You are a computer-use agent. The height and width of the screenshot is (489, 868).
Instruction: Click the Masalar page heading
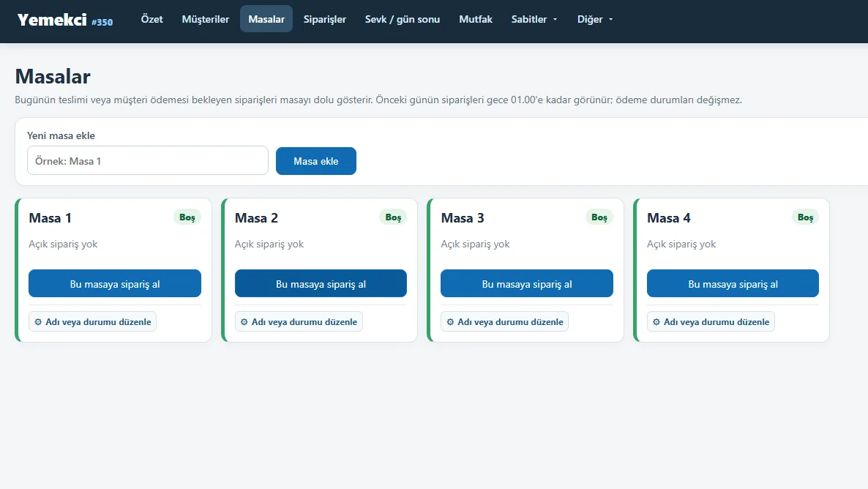tap(53, 76)
